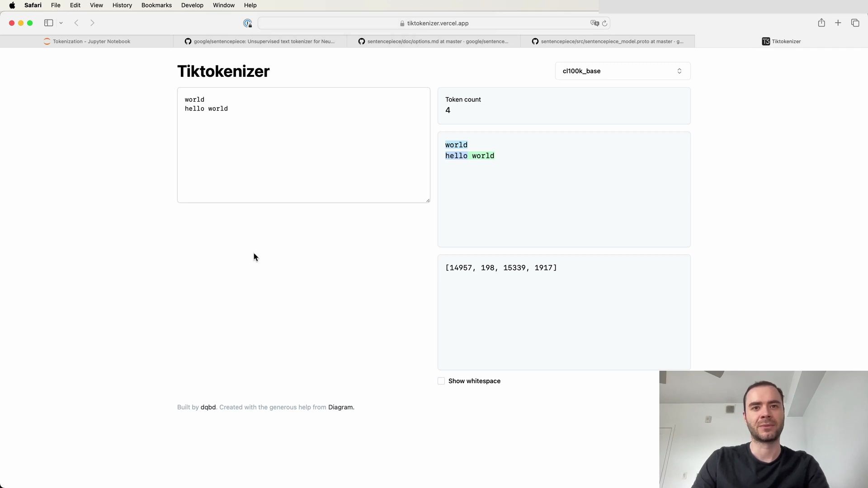This screenshot has width=868, height=488.
Task: Switch to google/sentencepiece Unsupervised text tokenizer tab
Action: [x=260, y=41]
